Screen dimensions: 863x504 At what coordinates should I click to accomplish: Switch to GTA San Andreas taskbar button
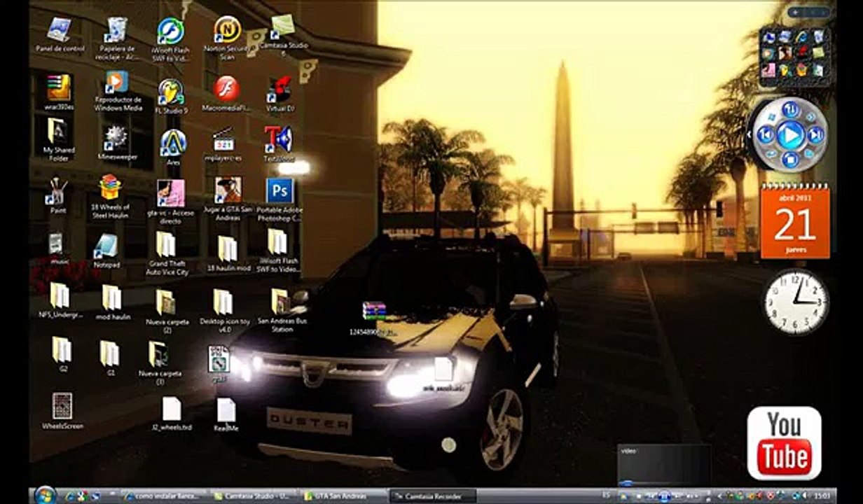(343, 496)
